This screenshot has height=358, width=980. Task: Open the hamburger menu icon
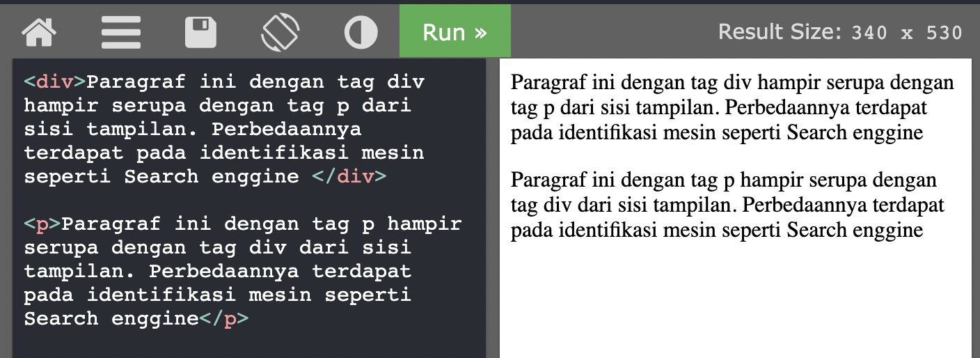click(x=121, y=33)
